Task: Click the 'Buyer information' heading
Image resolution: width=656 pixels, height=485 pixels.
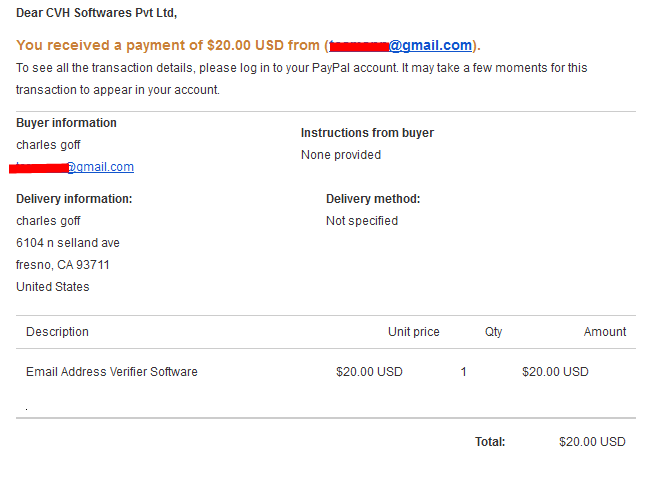Action: 67,123
